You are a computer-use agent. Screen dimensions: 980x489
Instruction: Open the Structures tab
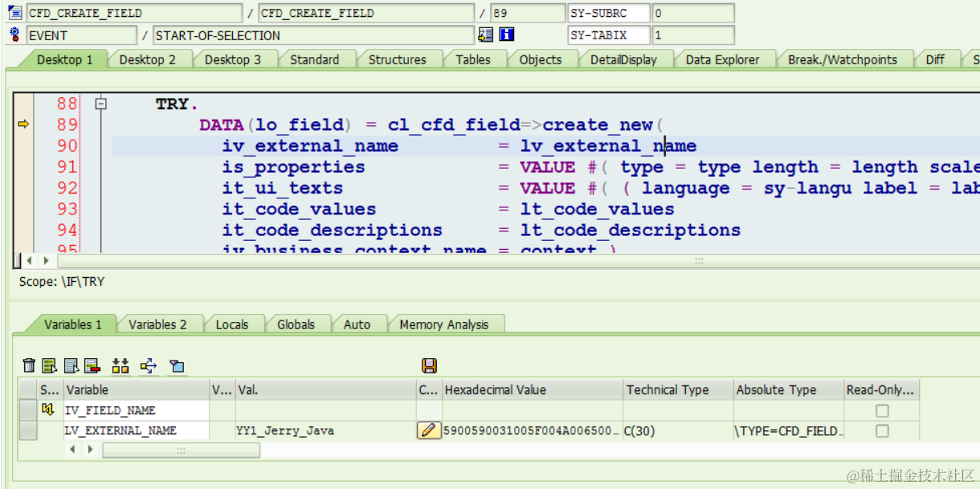point(398,59)
